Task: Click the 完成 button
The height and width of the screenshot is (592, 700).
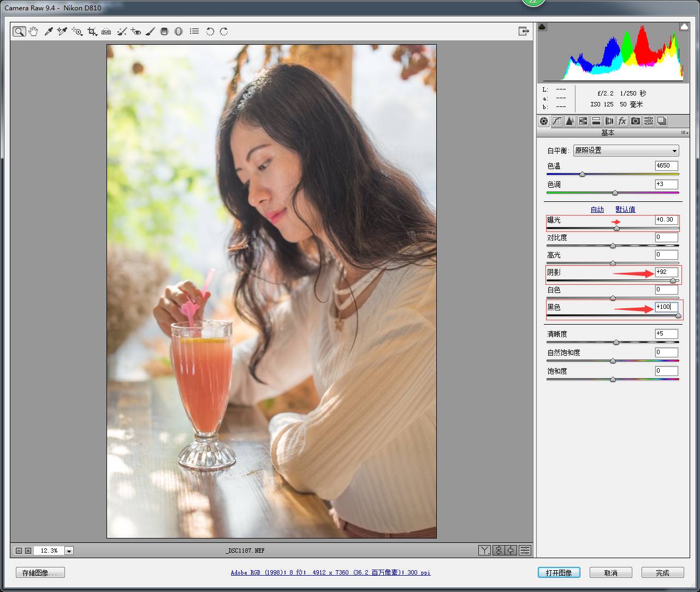Action: (662, 573)
